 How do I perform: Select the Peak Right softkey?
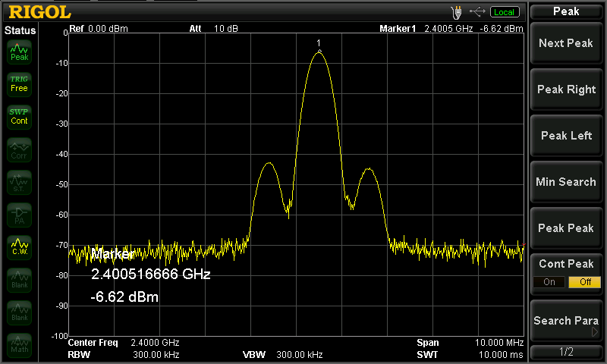coord(566,89)
